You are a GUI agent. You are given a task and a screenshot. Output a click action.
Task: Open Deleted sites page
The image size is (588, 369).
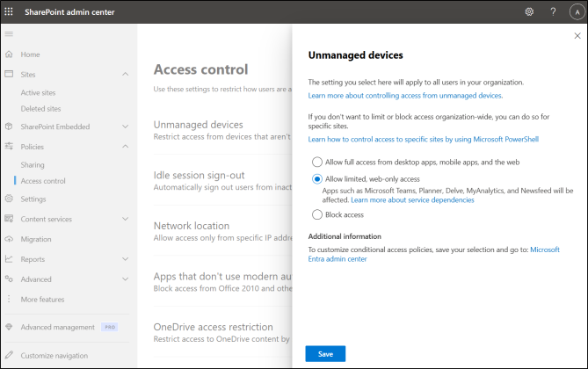(x=41, y=109)
